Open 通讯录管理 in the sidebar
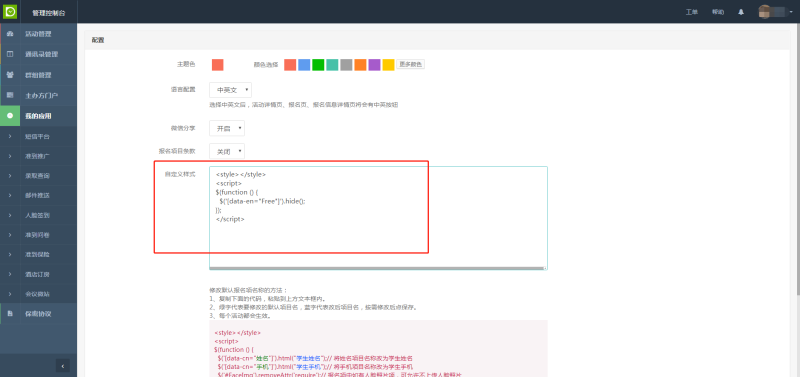 41,55
